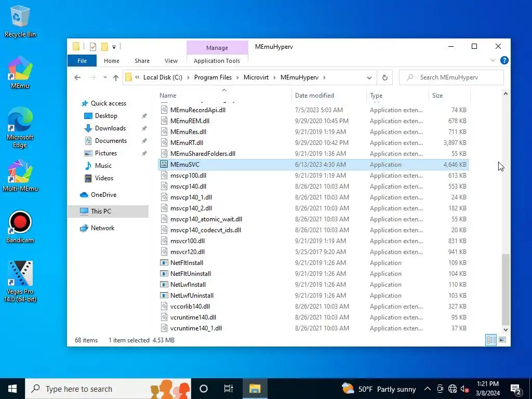This screenshot has height=399, width=532.
Task: Expand the breadcrumb chevron after Program Files
Action: [x=238, y=77]
